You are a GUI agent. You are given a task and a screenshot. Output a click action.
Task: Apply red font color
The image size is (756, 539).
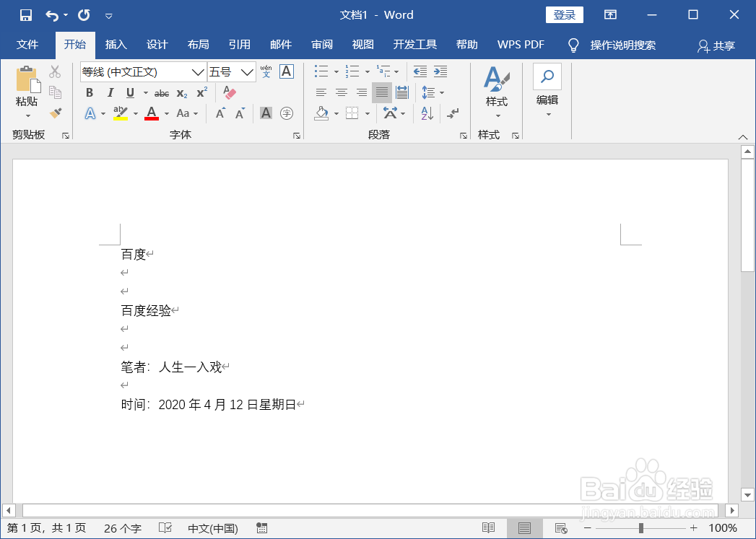(152, 114)
